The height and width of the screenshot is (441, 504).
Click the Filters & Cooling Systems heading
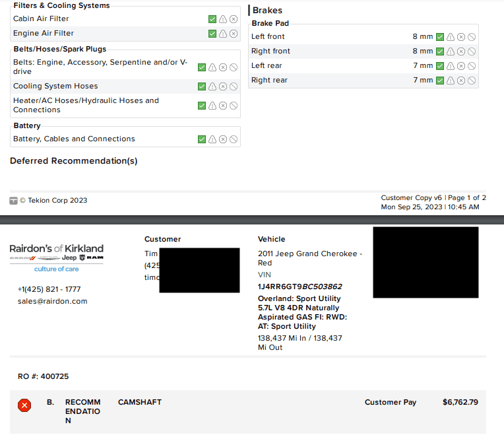61,5
